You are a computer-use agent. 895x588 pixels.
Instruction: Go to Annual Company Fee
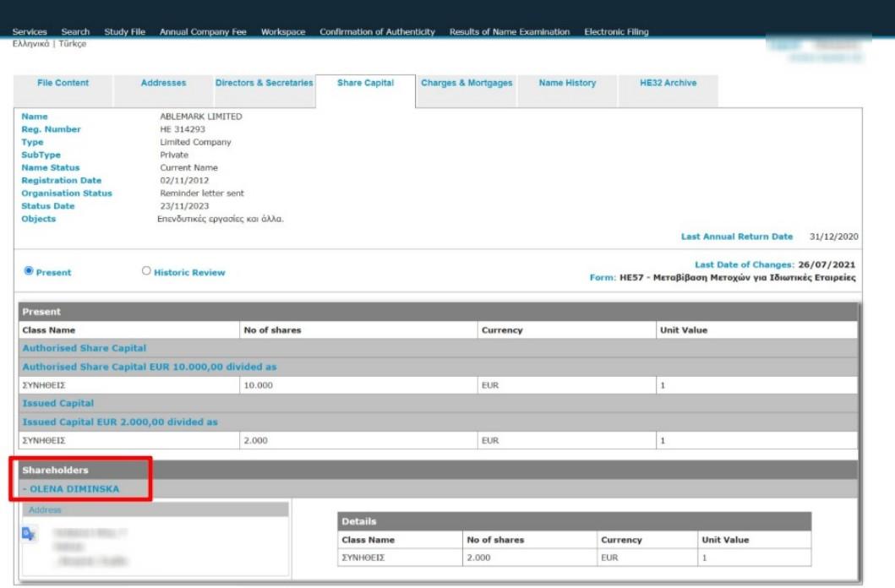[x=203, y=32]
